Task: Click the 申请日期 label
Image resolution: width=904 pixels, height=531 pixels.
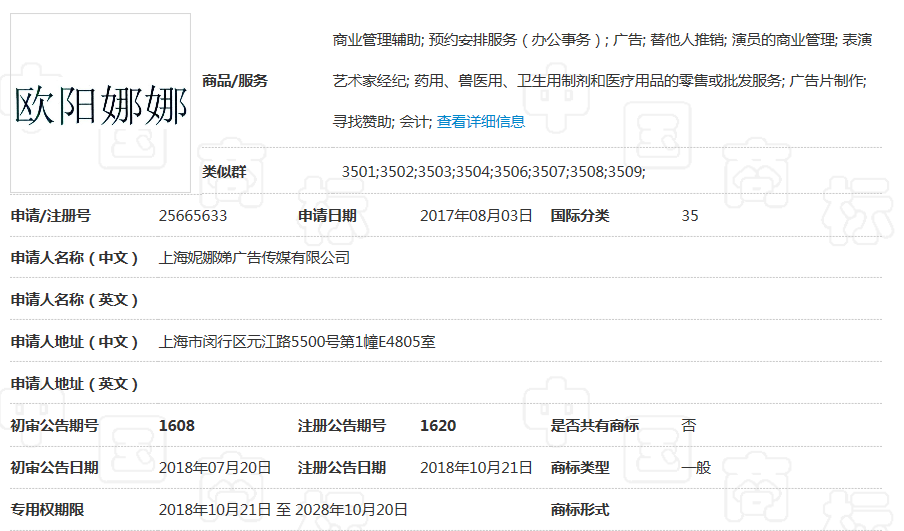Action: (327, 216)
